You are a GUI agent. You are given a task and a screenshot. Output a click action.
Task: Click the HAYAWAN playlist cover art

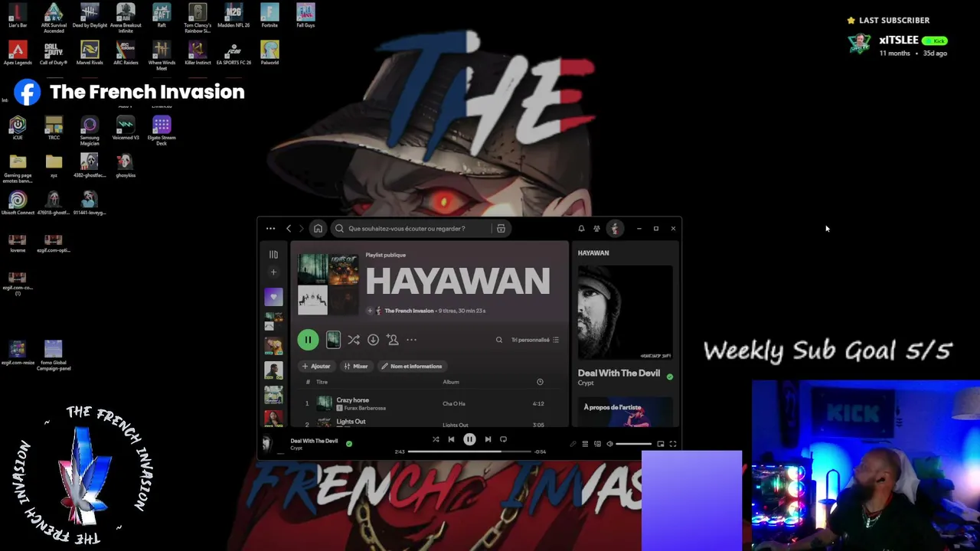coord(328,284)
